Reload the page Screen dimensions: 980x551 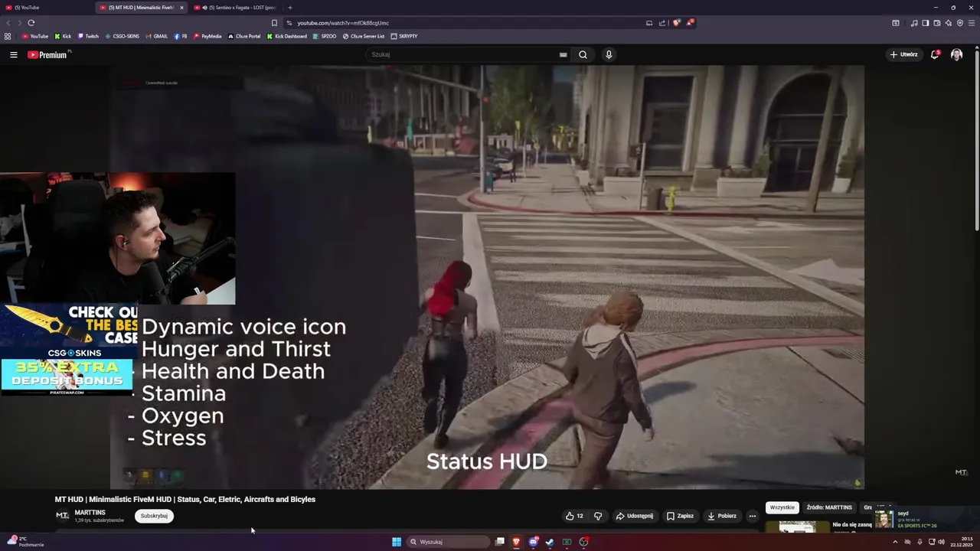(x=31, y=23)
